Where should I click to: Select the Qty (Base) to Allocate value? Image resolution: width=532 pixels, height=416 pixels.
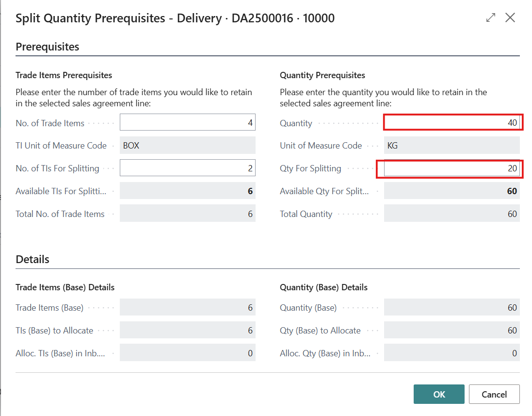click(x=451, y=330)
